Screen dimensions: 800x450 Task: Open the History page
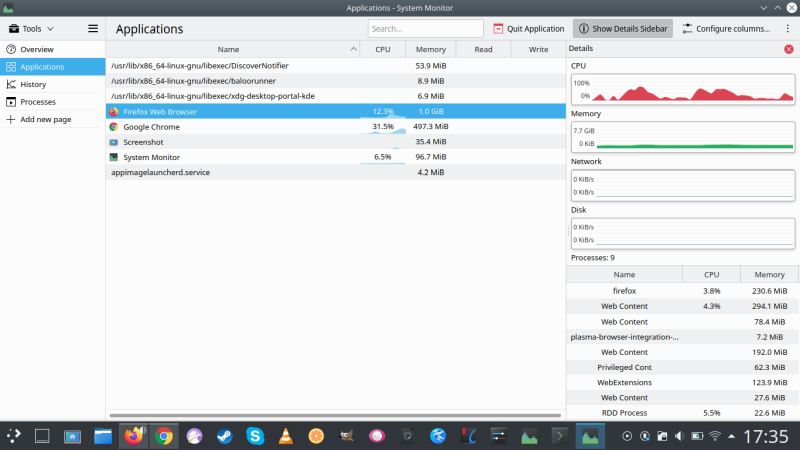pos(33,84)
